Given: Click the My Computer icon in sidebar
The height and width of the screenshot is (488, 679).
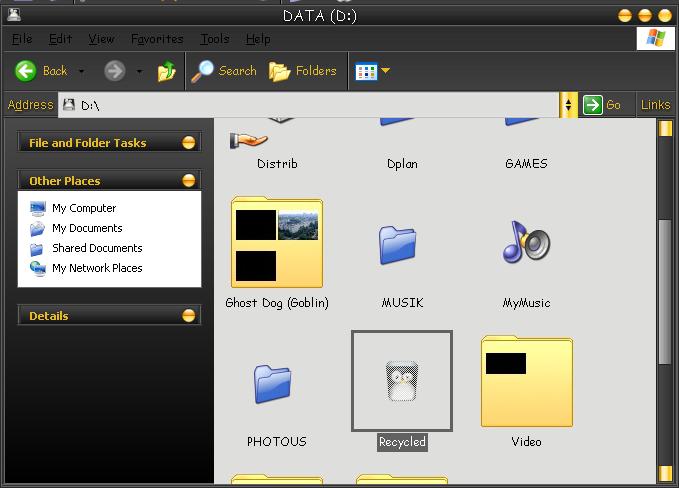Looking at the screenshot, I should pyautogui.click(x=38, y=208).
